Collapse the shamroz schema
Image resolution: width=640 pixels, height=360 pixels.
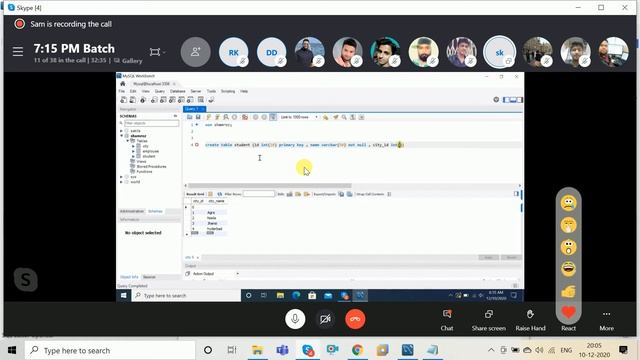[x=121, y=136]
